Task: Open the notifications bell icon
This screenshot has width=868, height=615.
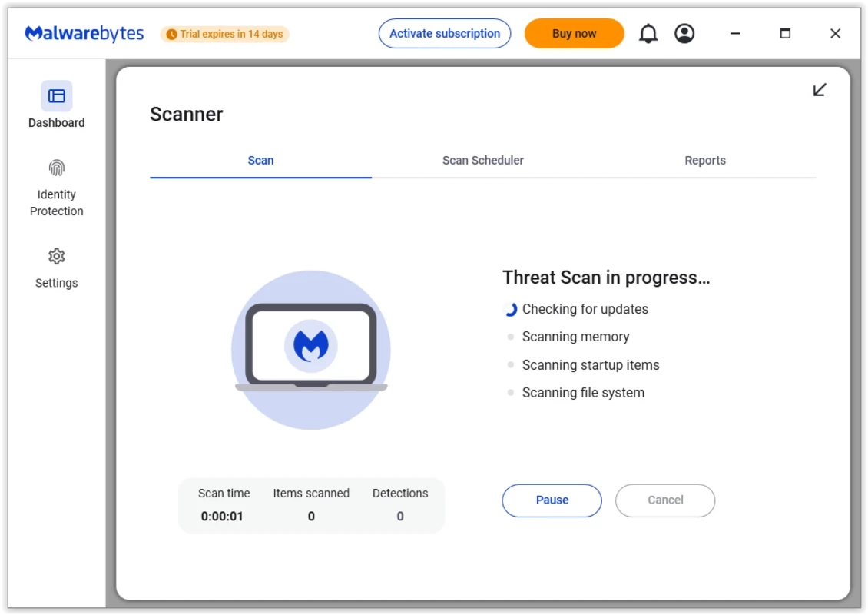Action: [648, 34]
